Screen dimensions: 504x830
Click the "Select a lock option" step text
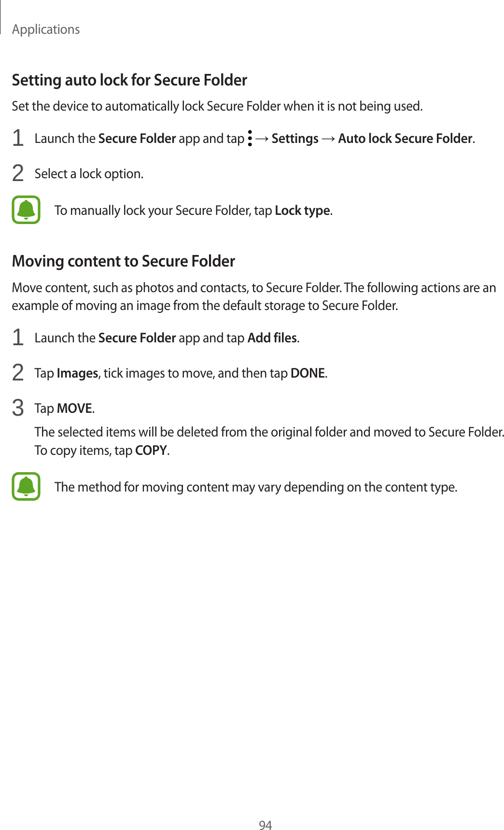89,174
